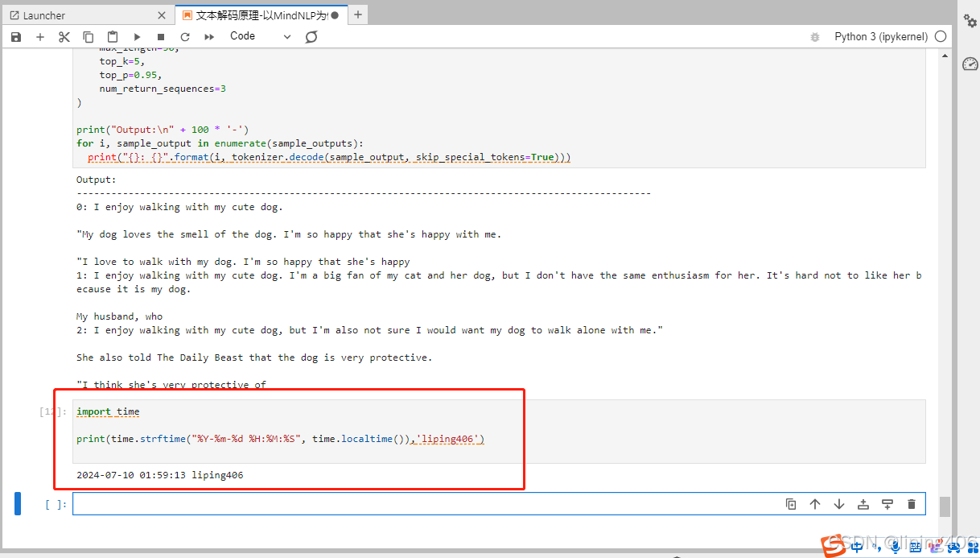
Task: Click the Sogou input method S logo
Action: [834, 546]
